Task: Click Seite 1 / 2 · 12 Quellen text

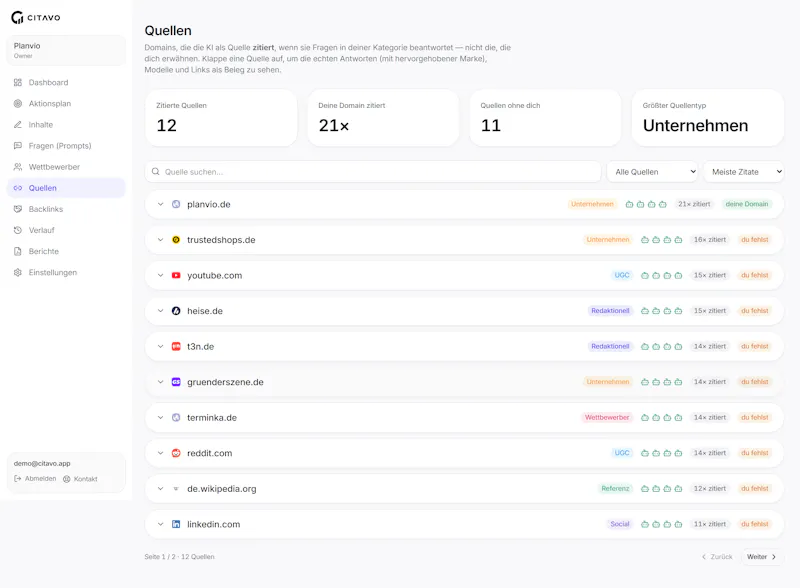Action: click(x=179, y=557)
